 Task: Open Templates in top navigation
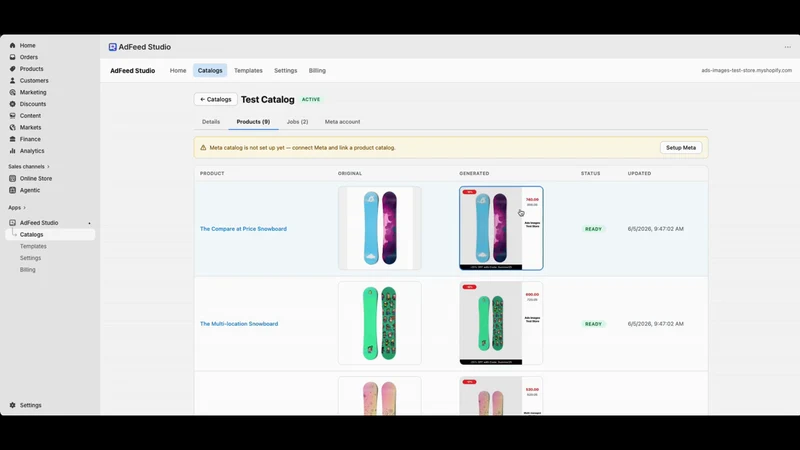coord(248,70)
